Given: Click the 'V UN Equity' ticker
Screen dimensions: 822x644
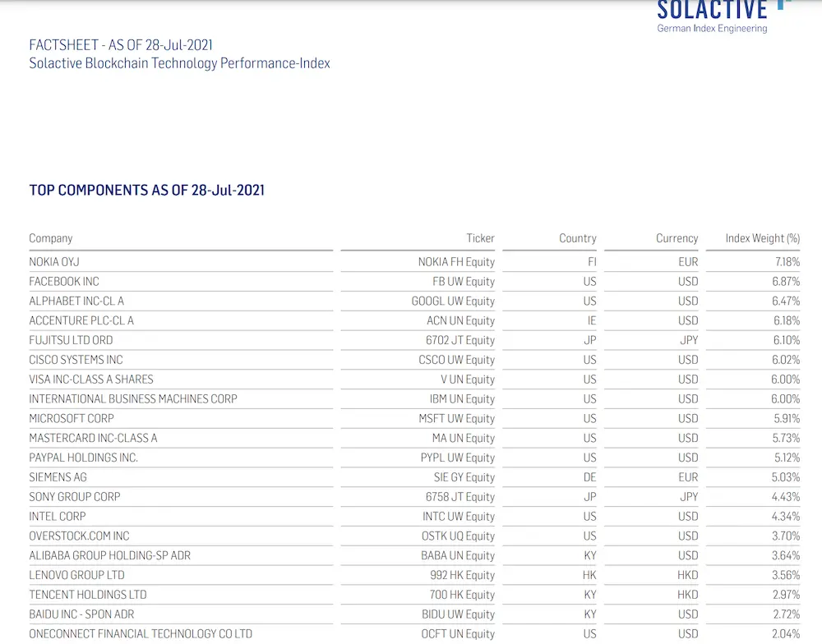Looking at the screenshot, I should (468, 379).
